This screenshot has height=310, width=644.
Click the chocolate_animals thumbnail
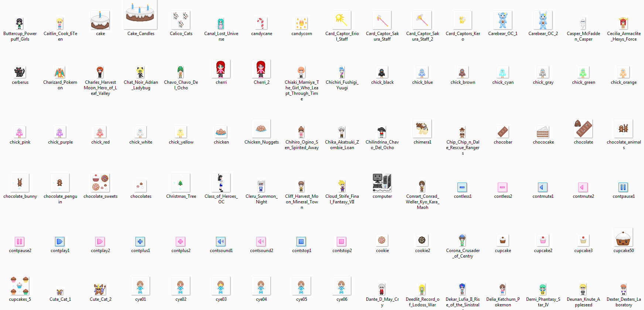[623, 129]
